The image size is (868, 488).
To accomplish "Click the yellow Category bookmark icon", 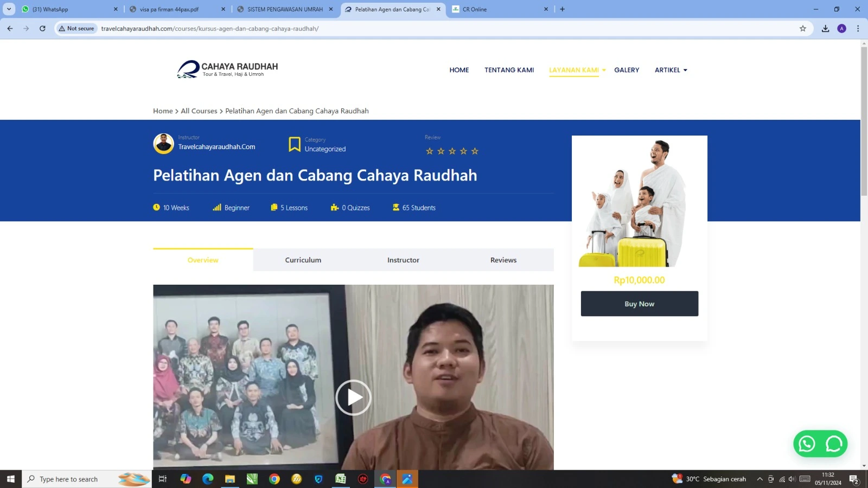I will tap(295, 144).
